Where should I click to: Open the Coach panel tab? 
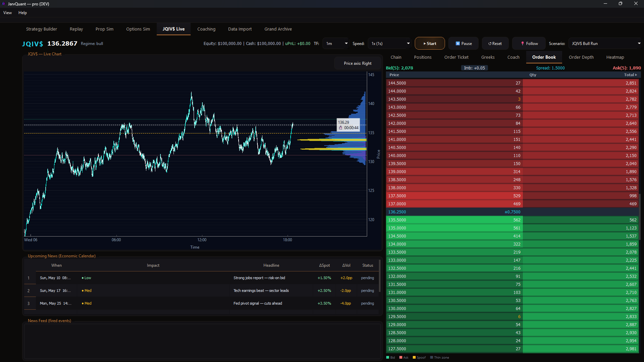point(513,57)
